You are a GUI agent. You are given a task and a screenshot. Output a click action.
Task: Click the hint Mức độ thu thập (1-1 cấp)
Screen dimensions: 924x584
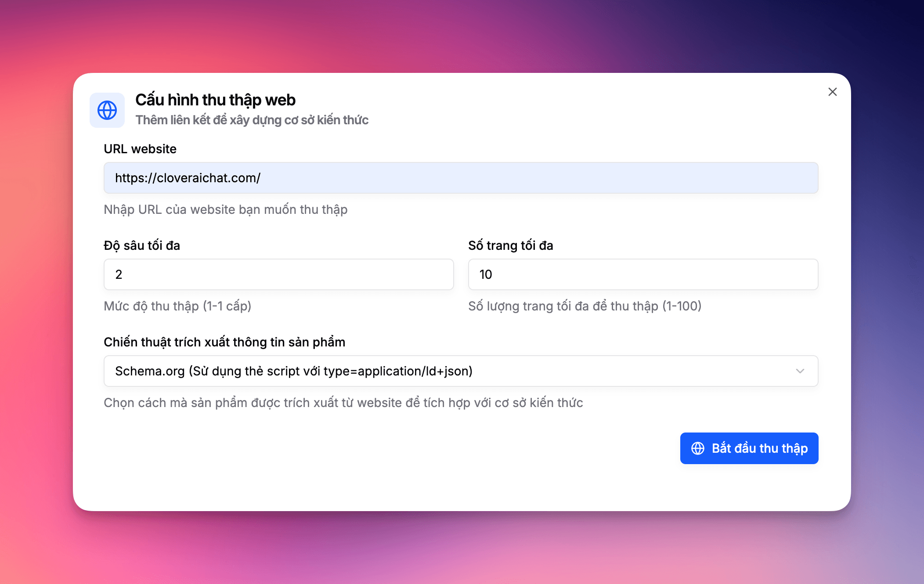pos(177,306)
